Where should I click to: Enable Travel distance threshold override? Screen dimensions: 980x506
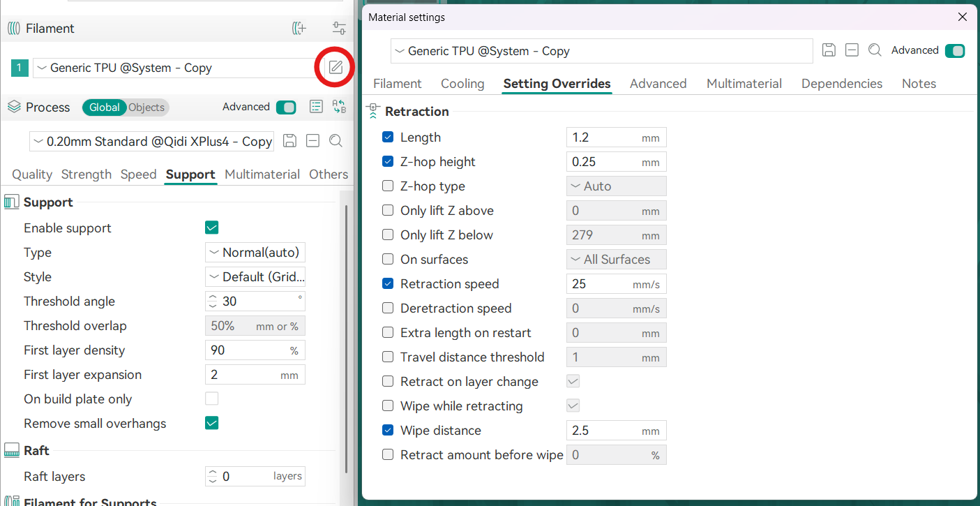click(x=388, y=357)
